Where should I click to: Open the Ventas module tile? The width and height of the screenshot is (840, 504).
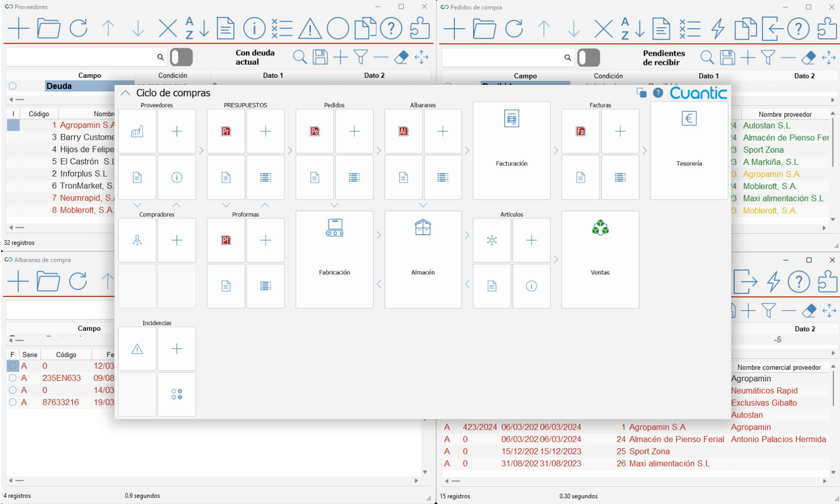[600, 259]
